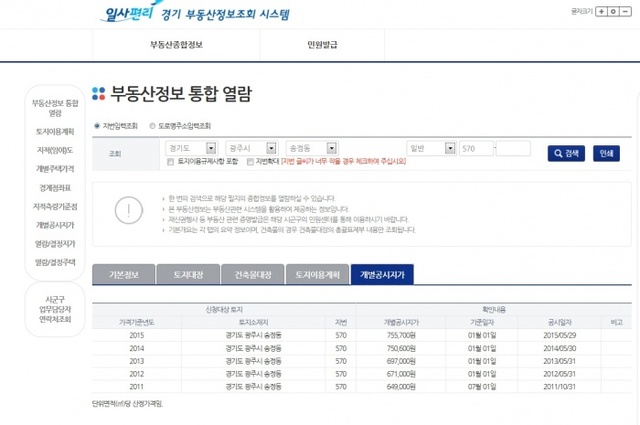Click the empty sub-lot number field

[513, 149]
